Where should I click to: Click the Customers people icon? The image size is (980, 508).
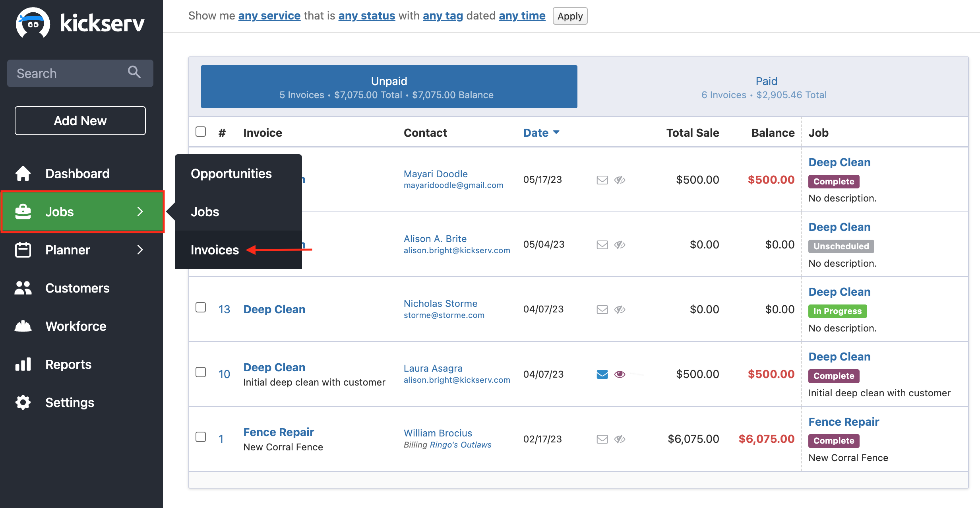point(23,288)
